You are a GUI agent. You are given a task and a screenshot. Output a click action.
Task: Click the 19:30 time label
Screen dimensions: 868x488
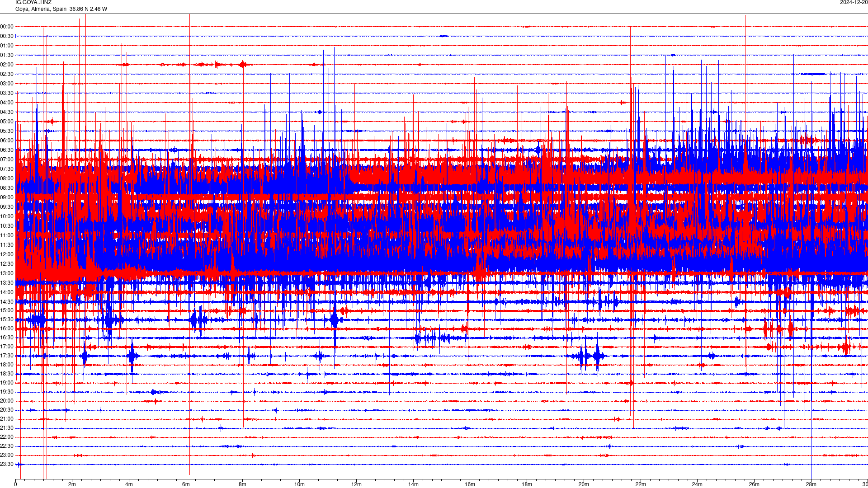click(7, 392)
